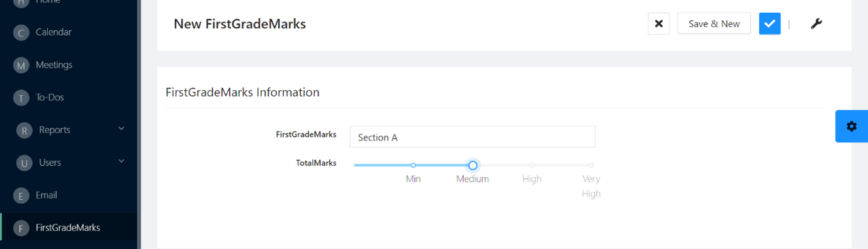Click the Meetings circle M icon

21,66
